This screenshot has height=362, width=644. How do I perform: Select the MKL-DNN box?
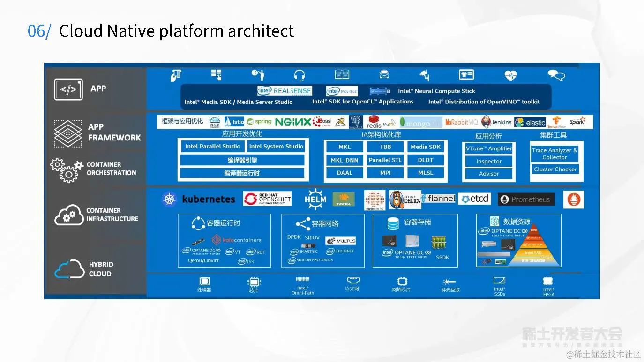point(344,160)
